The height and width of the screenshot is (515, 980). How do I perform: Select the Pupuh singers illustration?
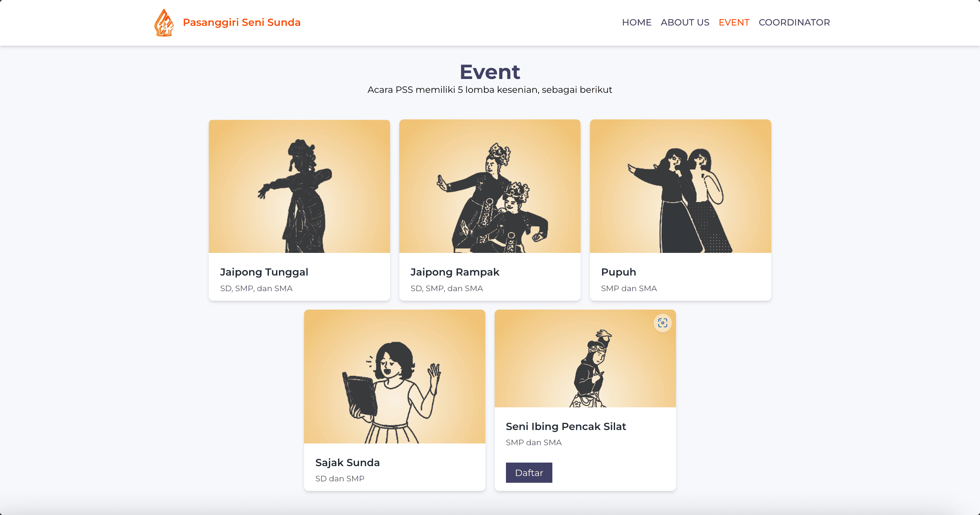point(680,186)
